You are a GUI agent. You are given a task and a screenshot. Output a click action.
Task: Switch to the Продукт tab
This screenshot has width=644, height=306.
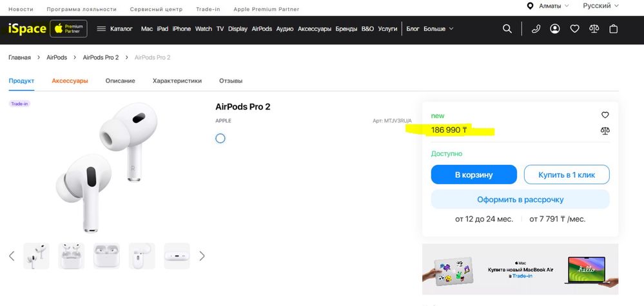click(21, 81)
